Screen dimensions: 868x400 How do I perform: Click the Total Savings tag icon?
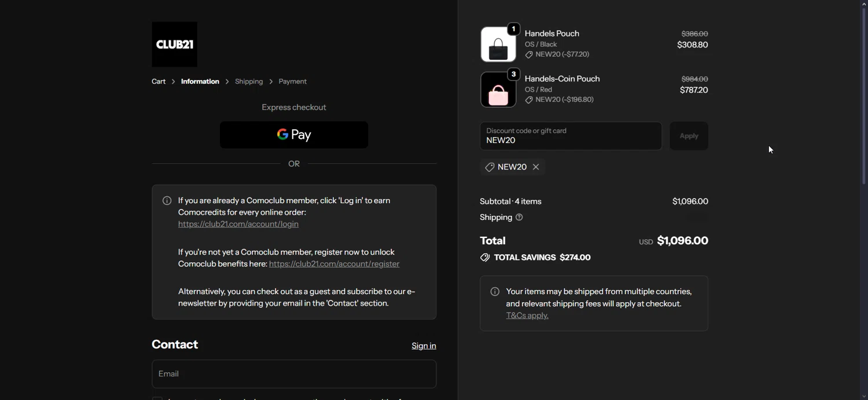[485, 258]
